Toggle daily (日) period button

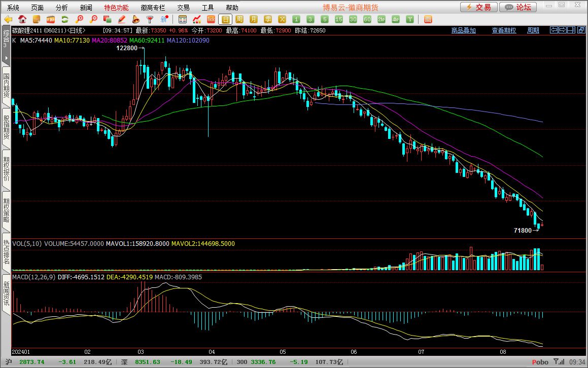coord(225,19)
